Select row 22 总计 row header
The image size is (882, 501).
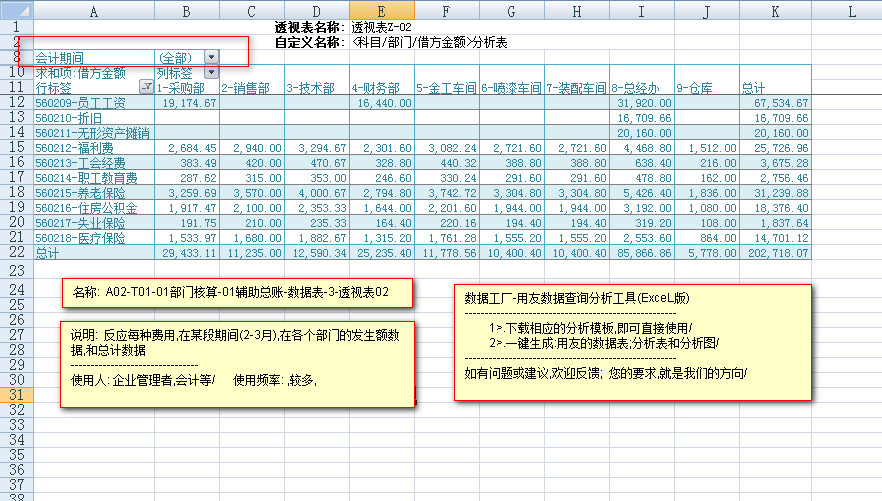click(16, 253)
